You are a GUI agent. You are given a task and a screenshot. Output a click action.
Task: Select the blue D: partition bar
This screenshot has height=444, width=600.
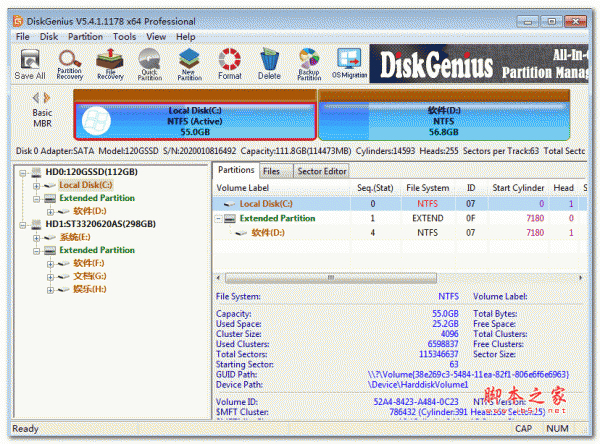[442, 118]
